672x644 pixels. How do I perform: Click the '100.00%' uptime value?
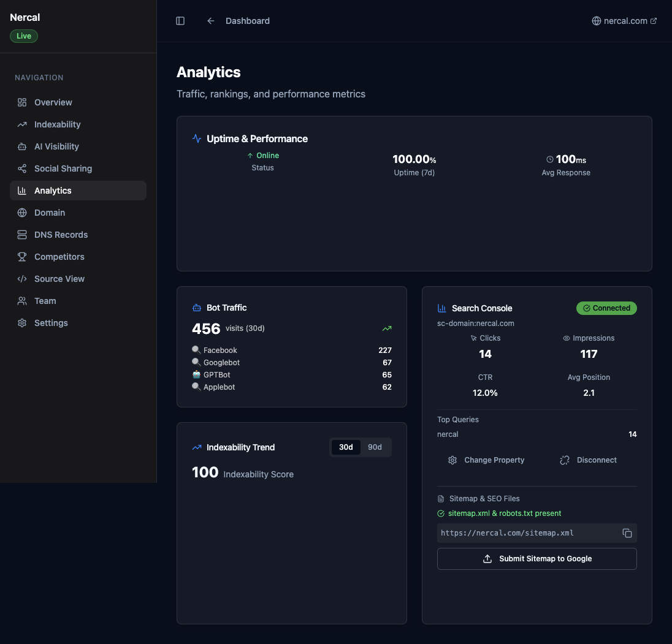click(x=414, y=159)
